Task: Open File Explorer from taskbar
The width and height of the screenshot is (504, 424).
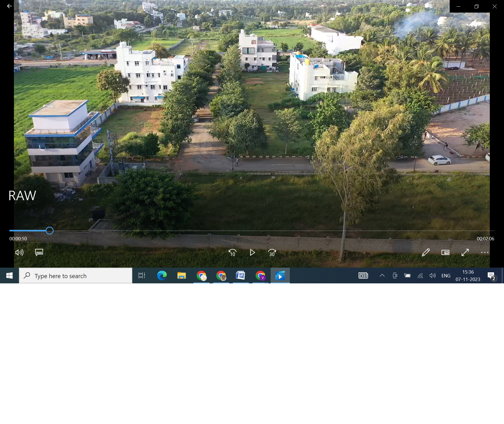Action: click(181, 275)
